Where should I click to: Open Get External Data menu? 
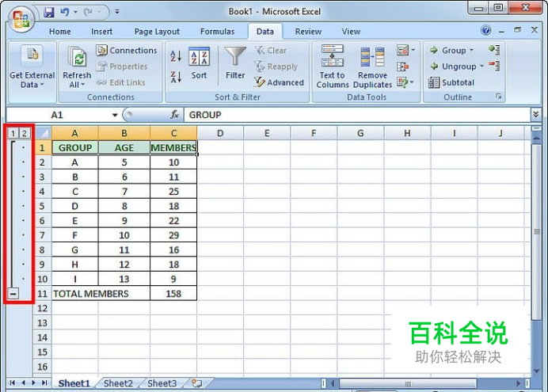click(x=32, y=67)
